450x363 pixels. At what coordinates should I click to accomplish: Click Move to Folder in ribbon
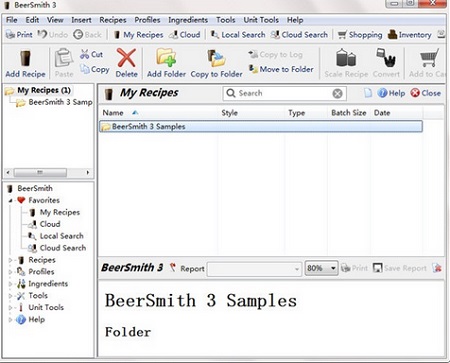(281, 69)
